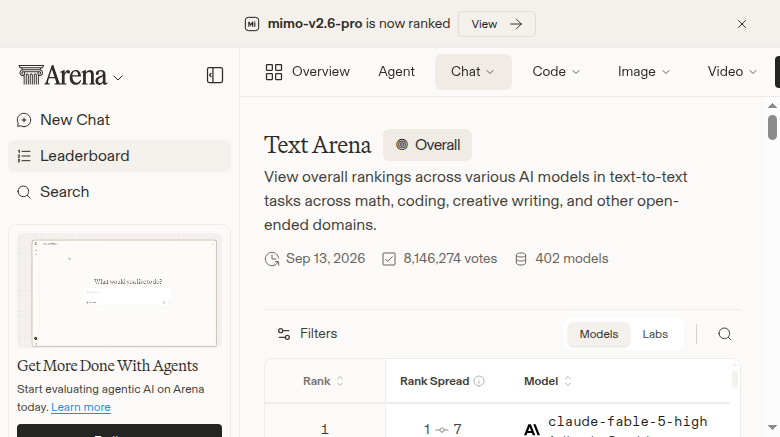Open the Filters panel

coord(307,333)
